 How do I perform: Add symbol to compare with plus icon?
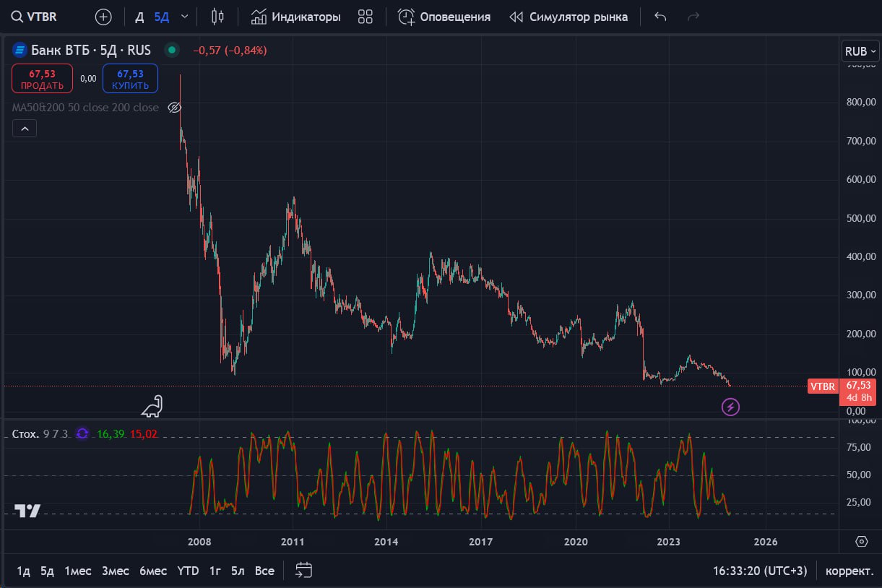click(x=103, y=17)
